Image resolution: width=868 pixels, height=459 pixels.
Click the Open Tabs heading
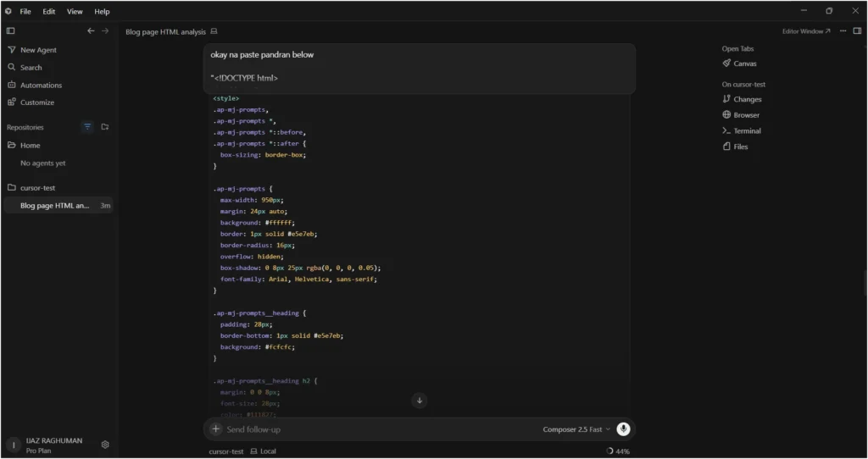pyautogui.click(x=738, y=48)
